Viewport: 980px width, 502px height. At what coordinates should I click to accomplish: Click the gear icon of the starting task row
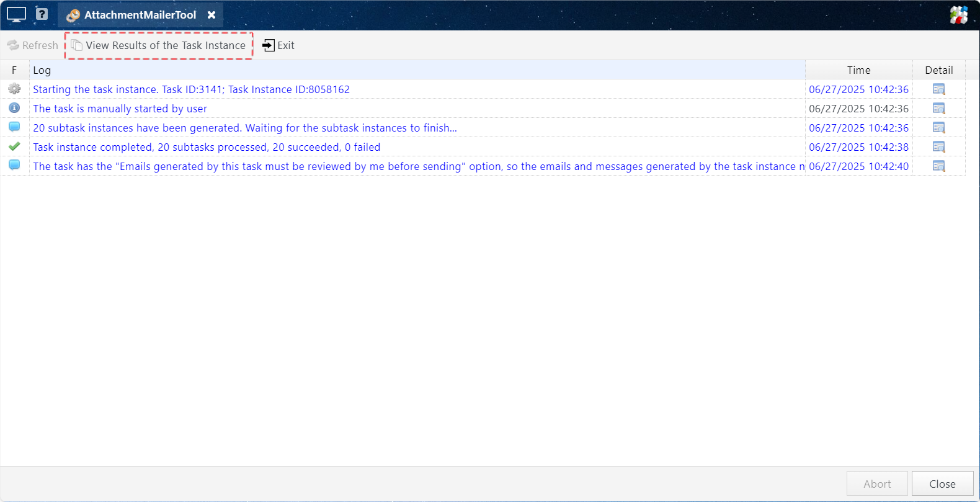pos(14,89)
